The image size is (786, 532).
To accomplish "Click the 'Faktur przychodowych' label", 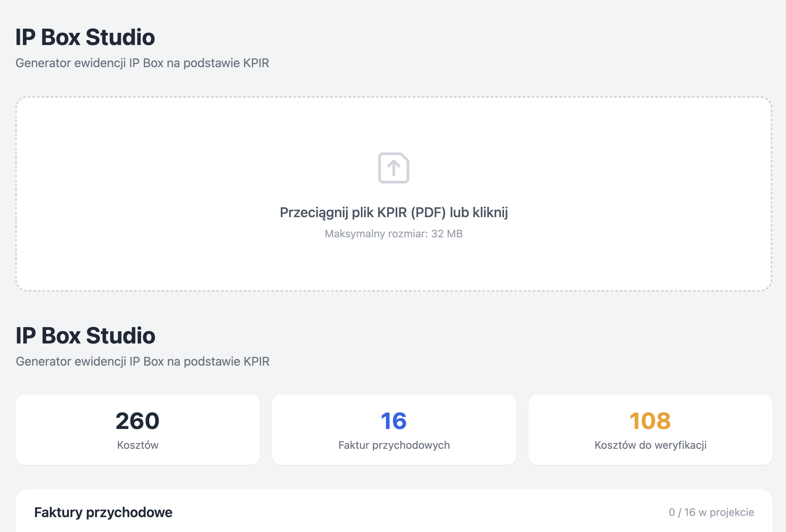I will 394,445.
